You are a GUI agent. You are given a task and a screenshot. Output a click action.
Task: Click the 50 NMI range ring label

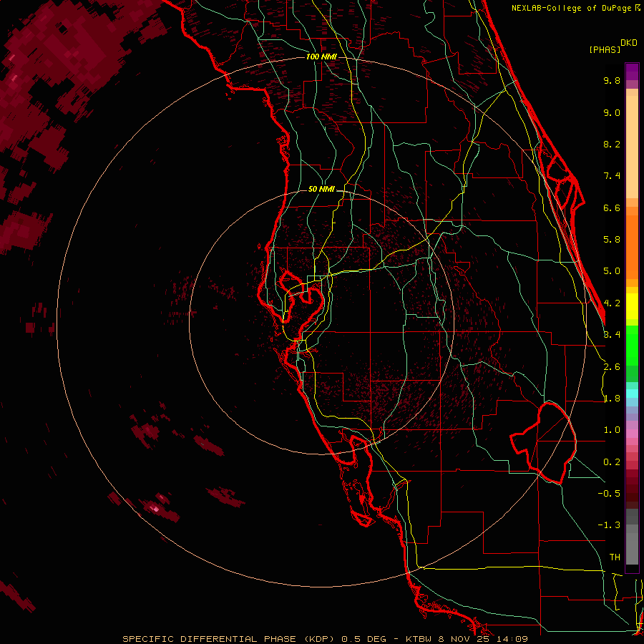click(321, 189)
